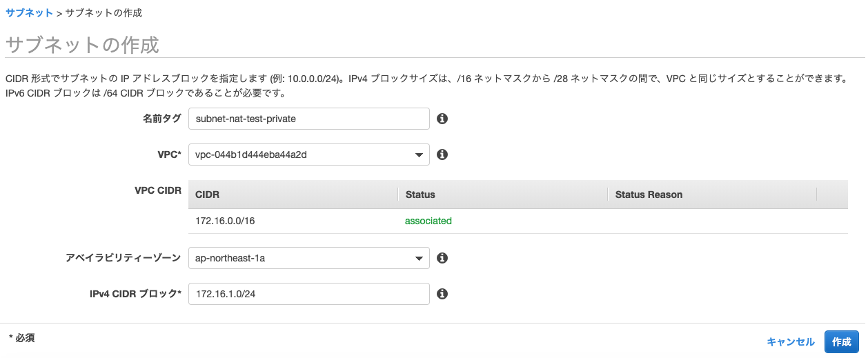Click the IPv4 CIDR ブロック* field label

136,294
